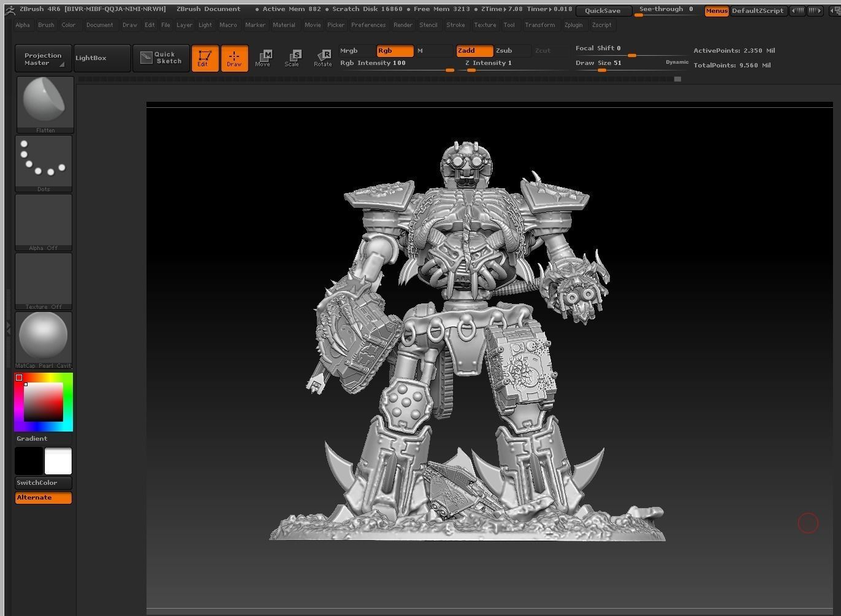841x616 pixels.
Task: Toggle Dynamic draw size
Action: click(x=677, y=62)
